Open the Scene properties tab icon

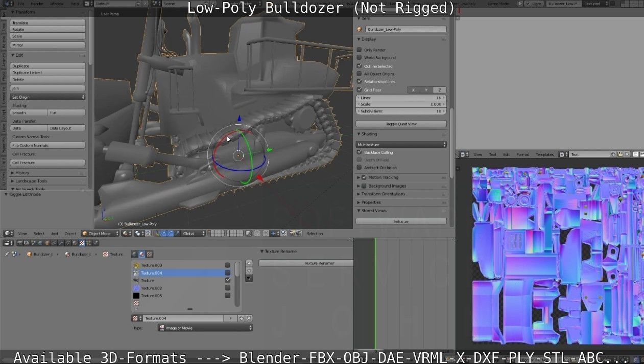(33, 243)
